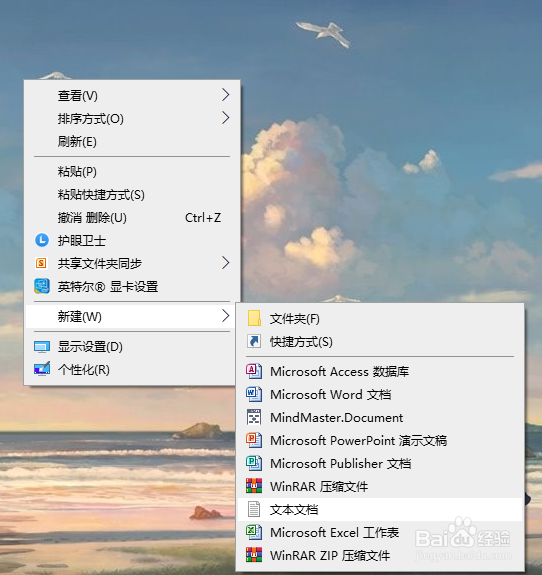This screenshot has width=542, height=575.
Task: Select 粘贴快捷方式(S) menu entry
Action: [132, 195]
